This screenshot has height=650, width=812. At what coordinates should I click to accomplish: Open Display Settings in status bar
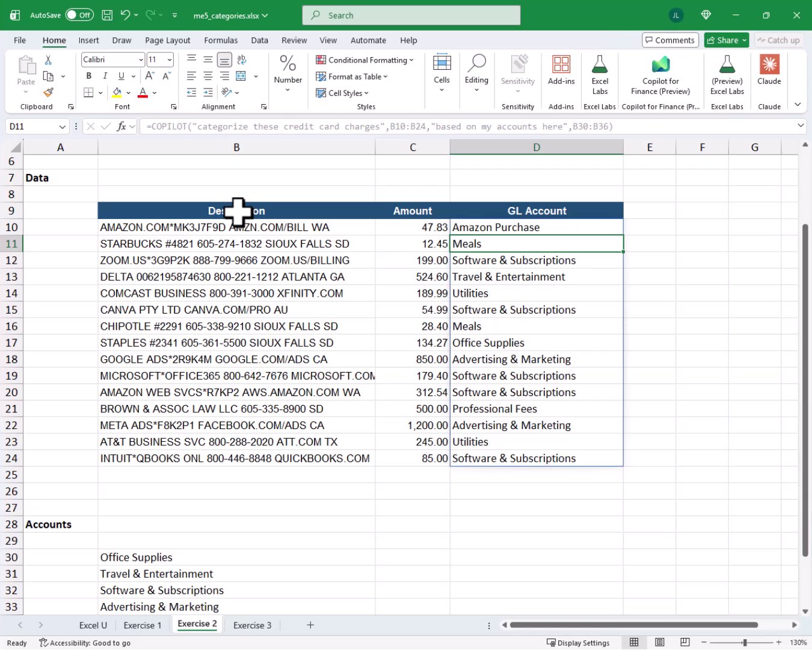coord(578,643)
